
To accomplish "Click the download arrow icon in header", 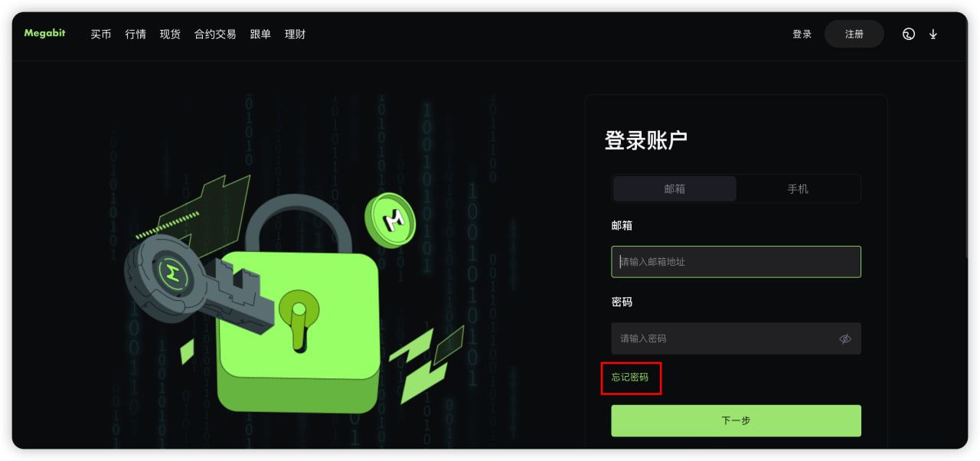I will point(933,34).
